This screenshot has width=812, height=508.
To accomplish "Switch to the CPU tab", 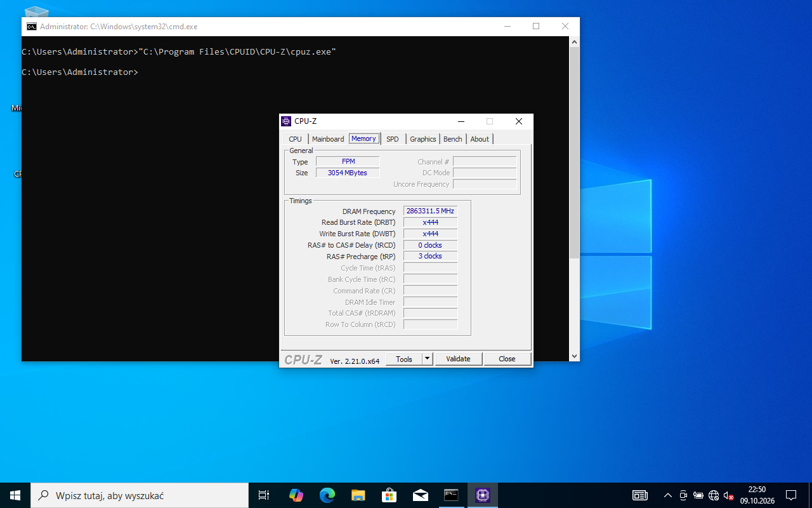I will (x=296, y=139).
